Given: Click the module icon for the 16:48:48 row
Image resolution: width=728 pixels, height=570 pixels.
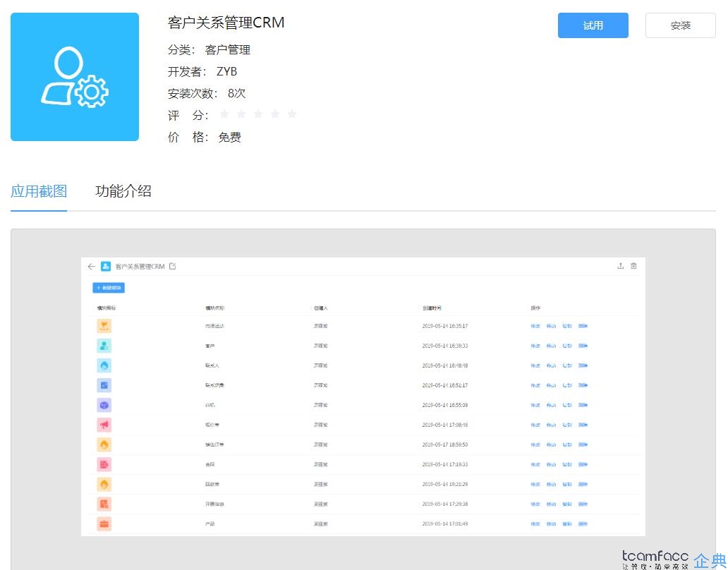Looking at the screenshot, I should [104, 365].
